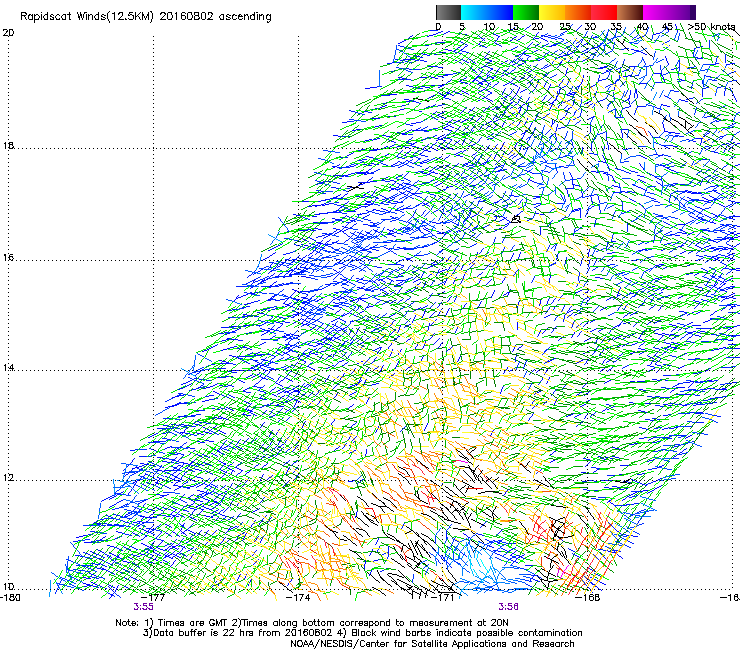Viewport: 740px width, 650px height.
Task: Click the colorbar legend value 40
Action: (642, 27)
